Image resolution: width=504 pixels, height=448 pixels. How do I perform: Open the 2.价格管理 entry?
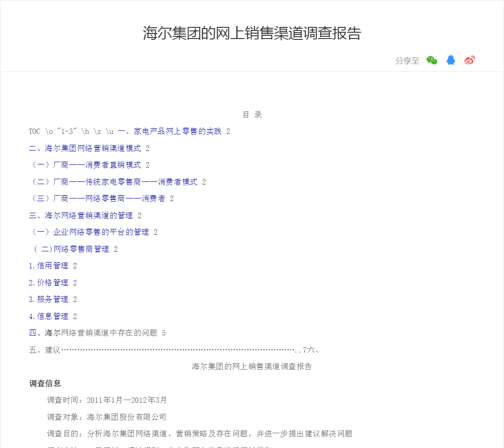coord(48,283)
